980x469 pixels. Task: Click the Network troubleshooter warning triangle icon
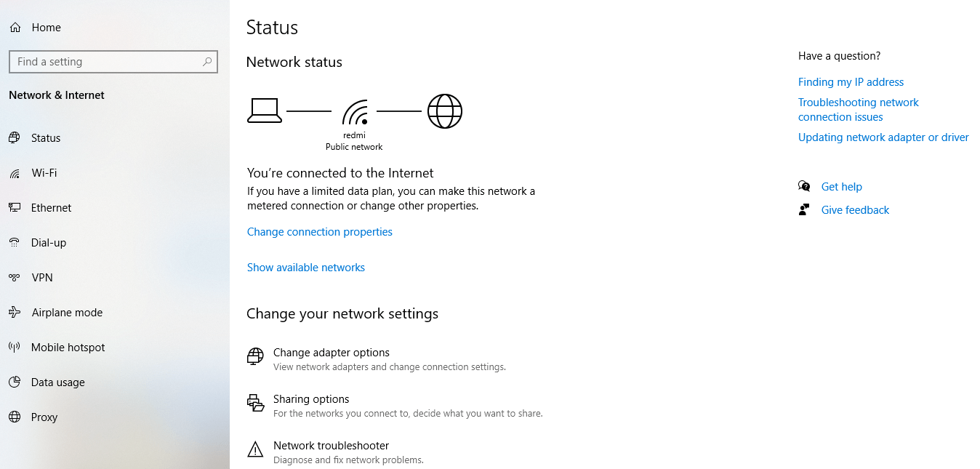255,450
